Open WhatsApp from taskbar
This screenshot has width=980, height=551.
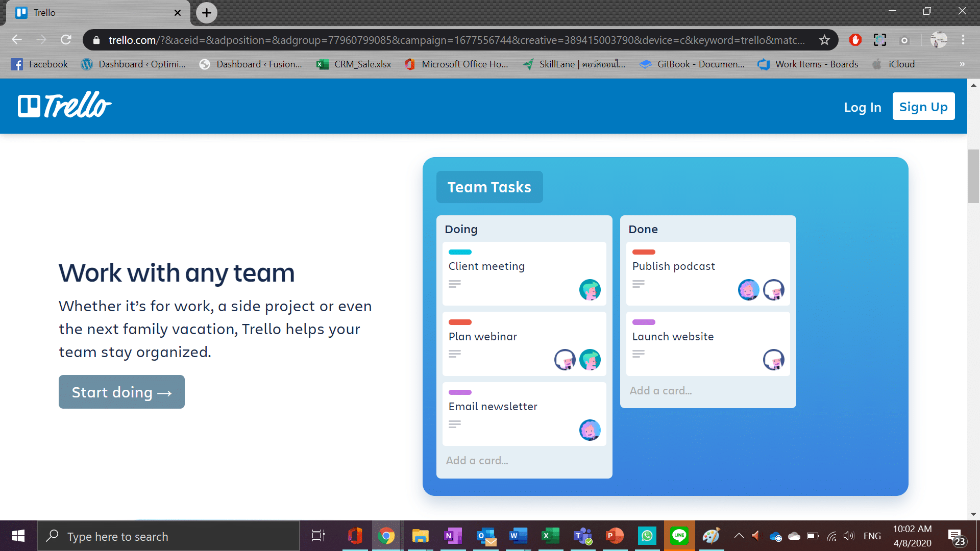click(647, 536)
